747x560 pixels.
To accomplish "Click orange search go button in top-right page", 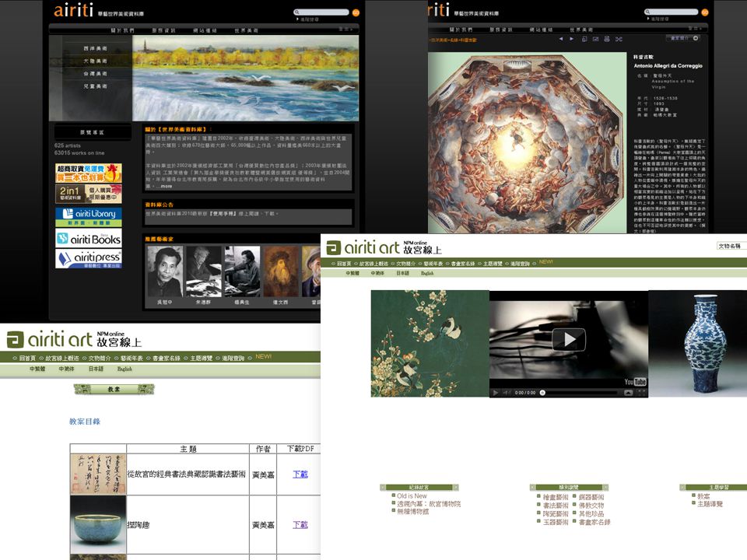I will click(x=705, y=12).
